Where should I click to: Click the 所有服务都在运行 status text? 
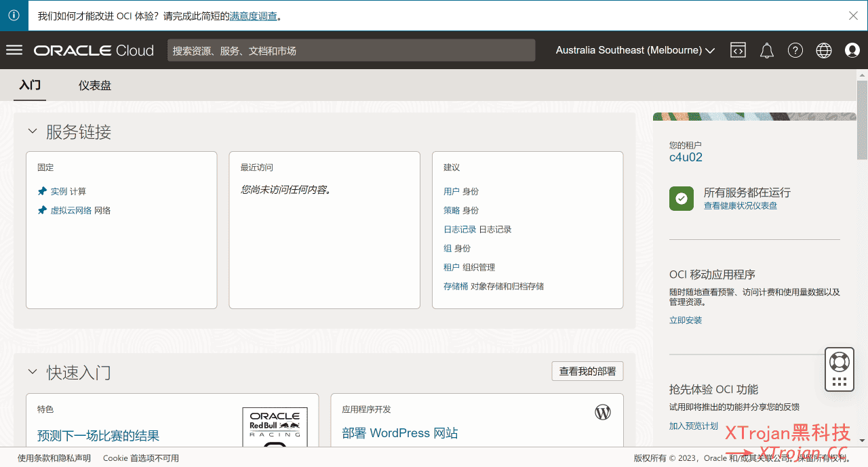(x=747, y=192)
